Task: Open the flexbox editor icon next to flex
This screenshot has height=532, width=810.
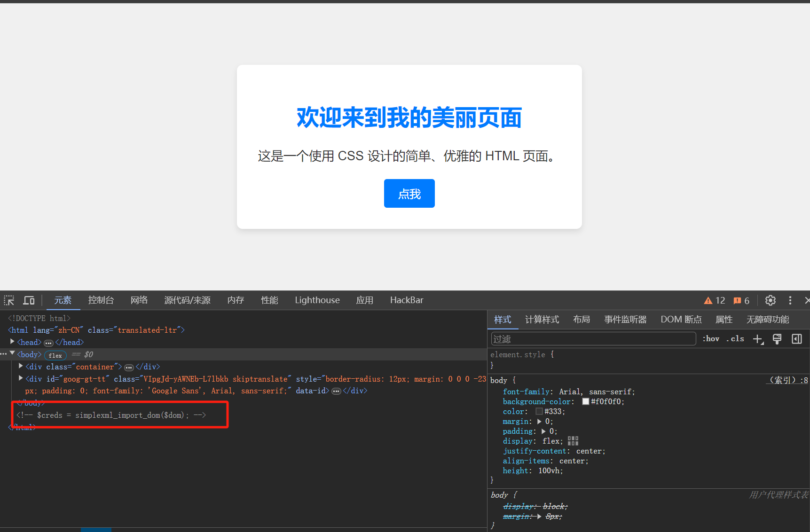Action: (x=573, y=441)
